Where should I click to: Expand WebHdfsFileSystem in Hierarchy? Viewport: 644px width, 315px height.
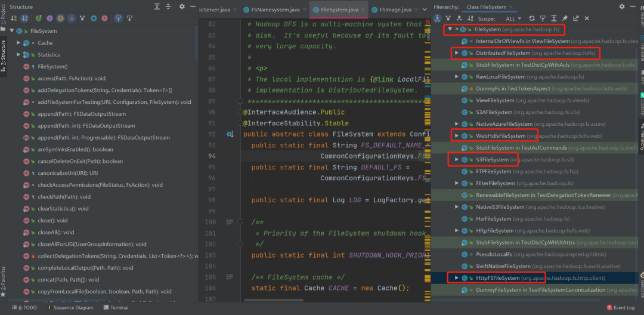tap(457, 135)
